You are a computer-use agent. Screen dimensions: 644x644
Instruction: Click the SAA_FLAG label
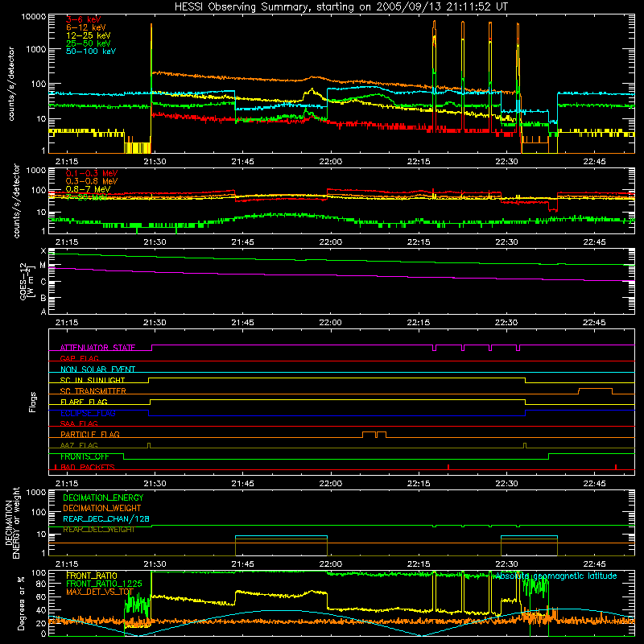pyautogui.click(x=79, y=423)
